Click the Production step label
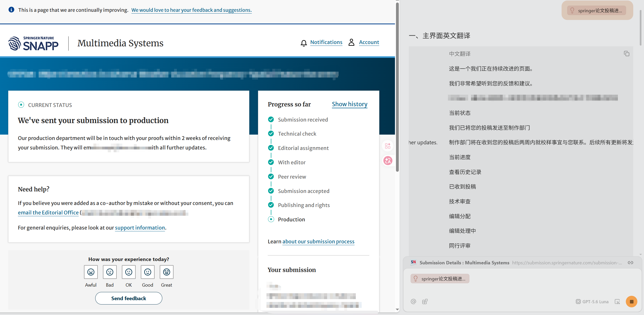This screenshot has height=315, width=644. click(291, 220)
